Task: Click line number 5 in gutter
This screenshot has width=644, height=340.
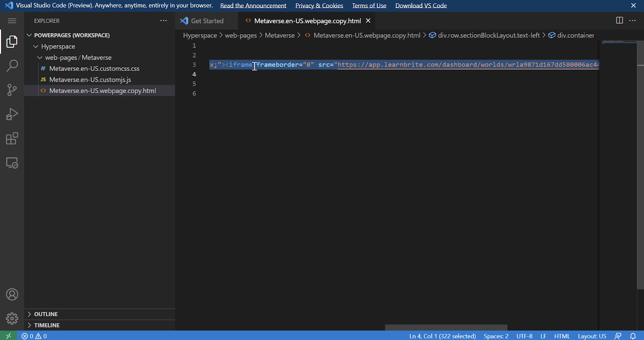Action: coord(194,84)
